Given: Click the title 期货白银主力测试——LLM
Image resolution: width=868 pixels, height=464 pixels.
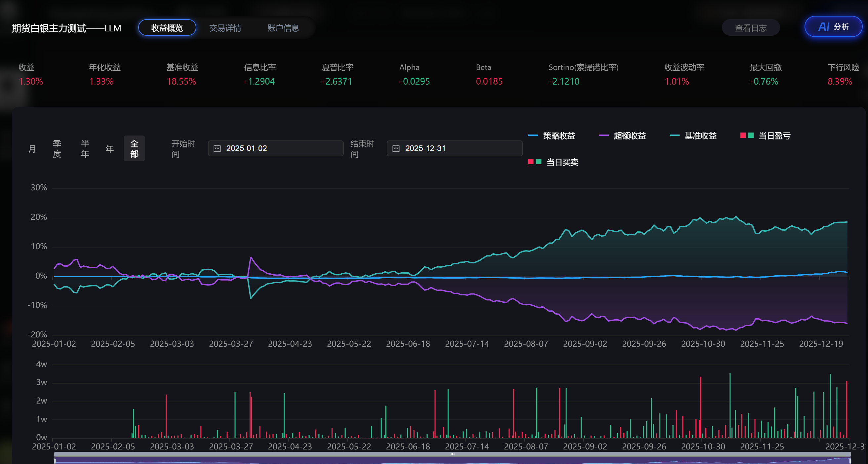Looking at the screenshot, I should (x=66, y=28).
